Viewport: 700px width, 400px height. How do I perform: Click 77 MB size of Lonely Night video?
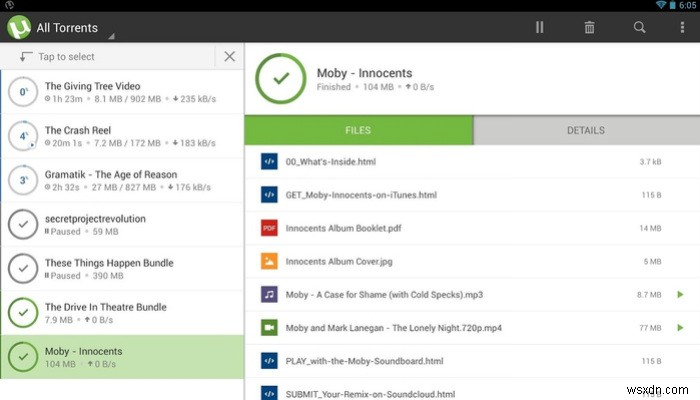click(x=650, y=328)
